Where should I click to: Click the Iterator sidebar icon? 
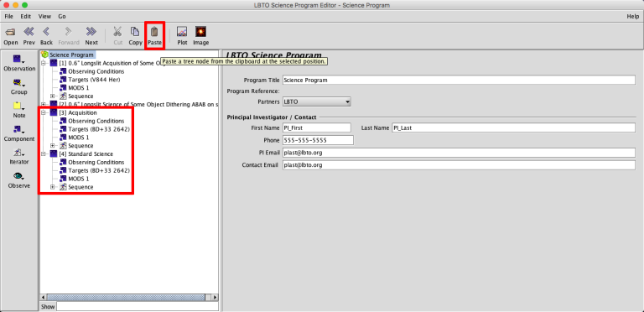pos(19,153)
